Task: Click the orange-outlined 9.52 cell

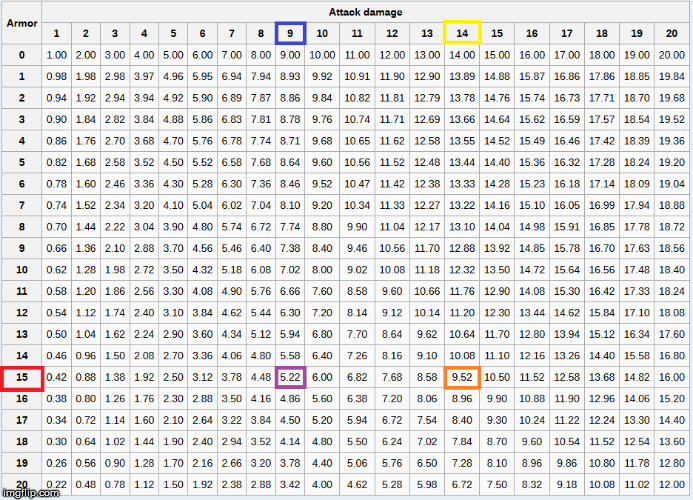Action: pyautogui.click(x=462, y=377)
